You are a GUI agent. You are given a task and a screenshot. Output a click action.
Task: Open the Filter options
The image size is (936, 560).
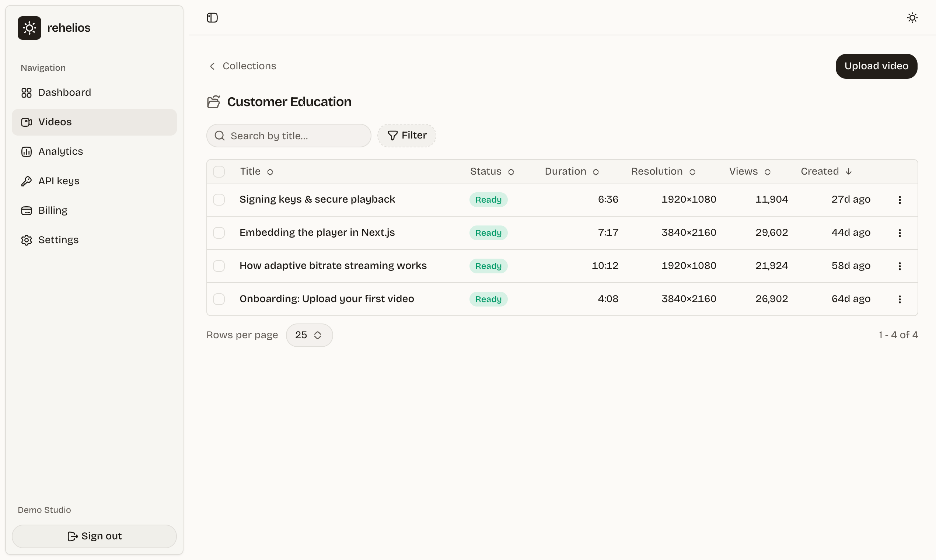point(406,136)
